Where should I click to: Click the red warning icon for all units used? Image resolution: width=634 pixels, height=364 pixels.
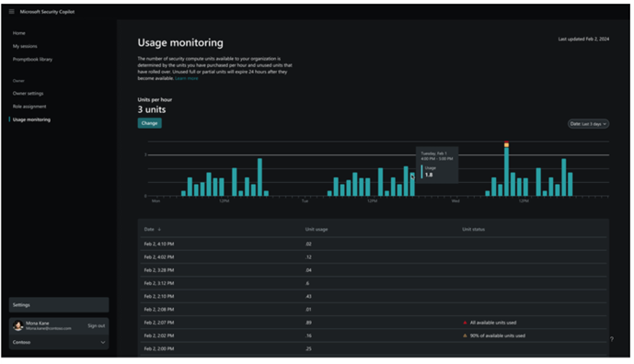pyautogui.click(x=465, y=323)
